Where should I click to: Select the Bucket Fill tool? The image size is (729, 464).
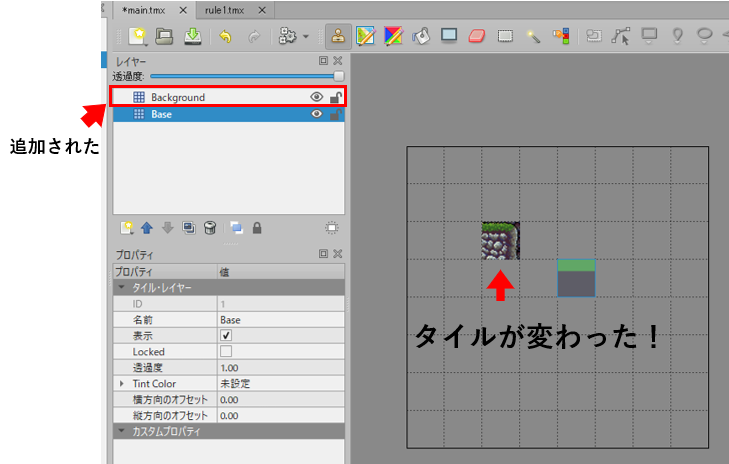421,36
